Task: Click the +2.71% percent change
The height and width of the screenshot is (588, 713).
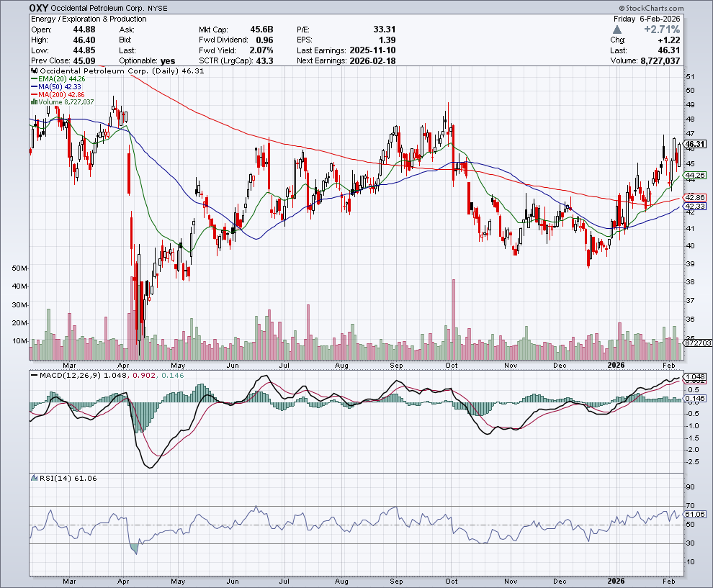Action: pyautogui.click(x=662, y=30)
